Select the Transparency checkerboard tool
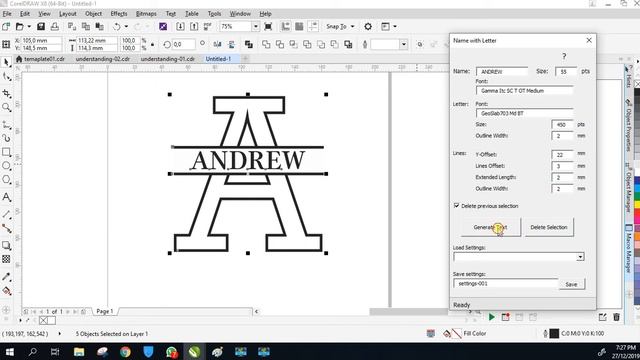The height and width of the screenshot is (360, 640). coord(6,259)
